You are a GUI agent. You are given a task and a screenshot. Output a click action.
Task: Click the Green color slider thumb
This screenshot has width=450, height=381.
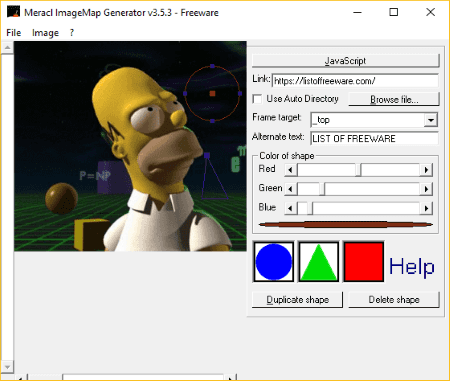coord(322,189)
